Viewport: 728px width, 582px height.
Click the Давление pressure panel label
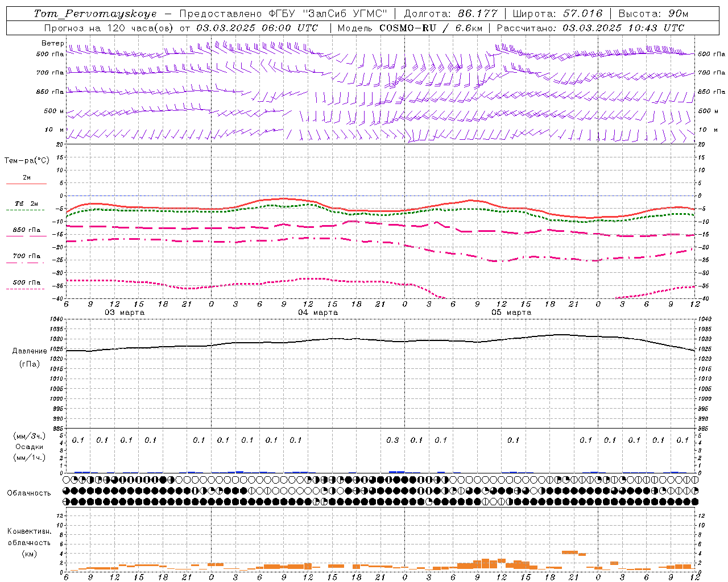coord(30,351)
